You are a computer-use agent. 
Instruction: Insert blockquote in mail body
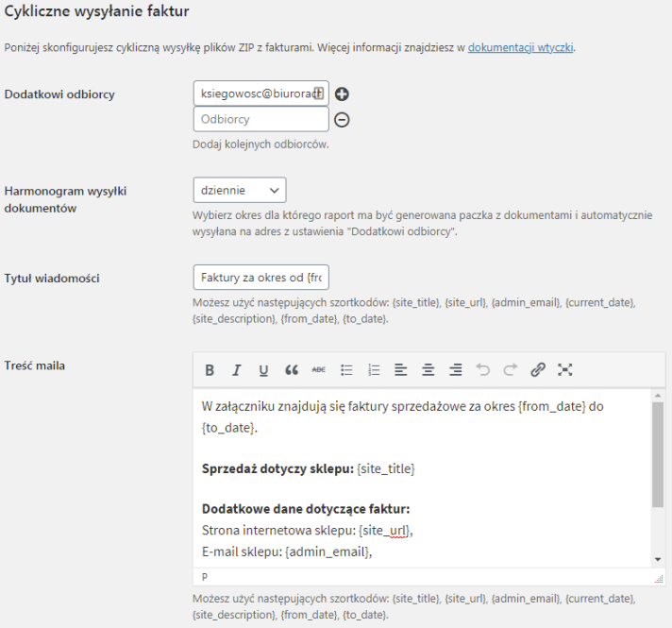pos(292,370)
